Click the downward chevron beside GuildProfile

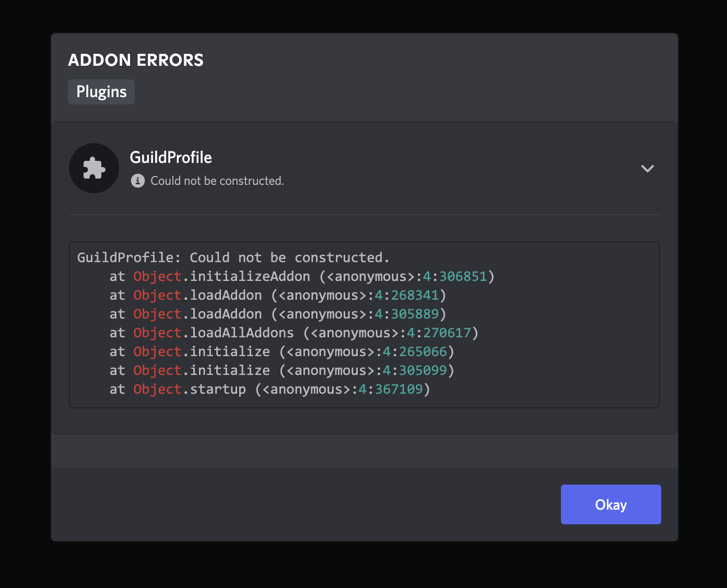pyautogui.click(x=648, y=169)
